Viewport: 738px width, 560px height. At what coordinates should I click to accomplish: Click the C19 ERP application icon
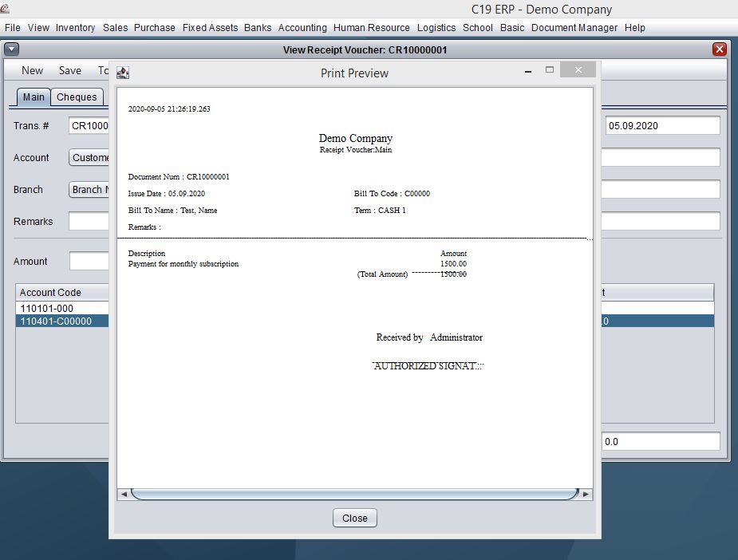point(6,9)
